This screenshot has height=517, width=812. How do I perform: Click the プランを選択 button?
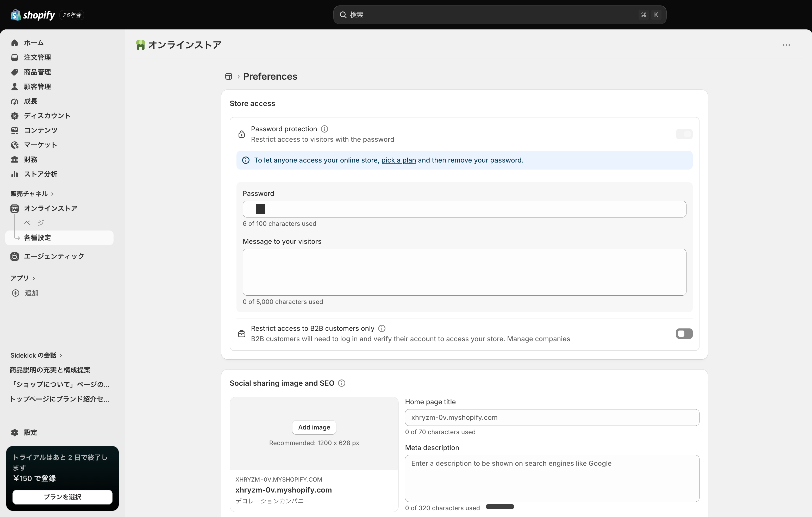[63, 497]
